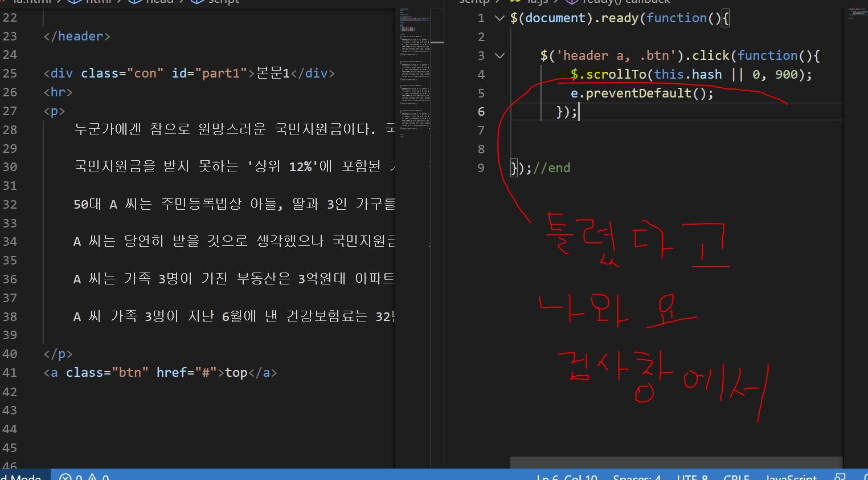Click the JavaScript editor horizontal scrollbar

[676, 462]
